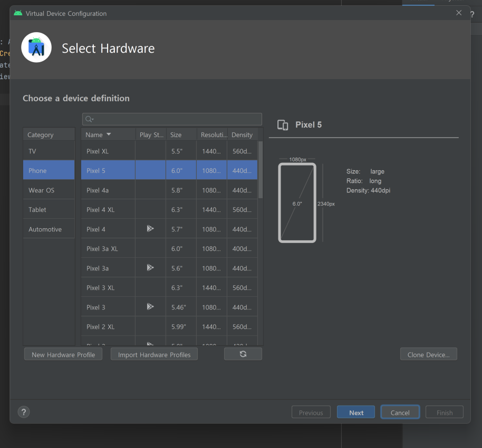
Task: Select the Automotive category
Action: pos(49,229)
